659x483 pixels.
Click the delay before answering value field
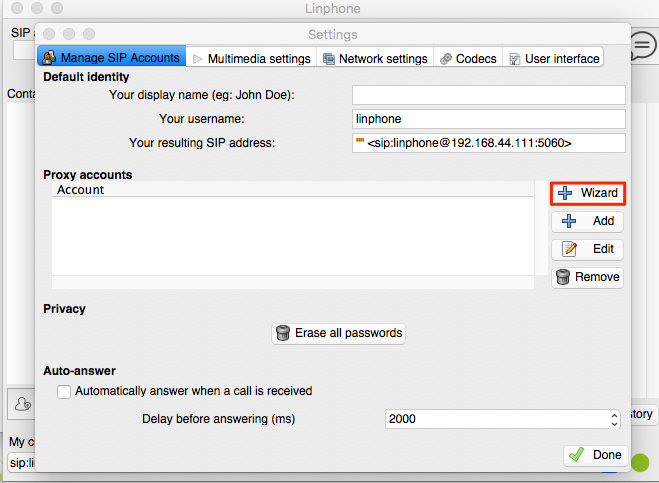click(x=496, y=419)
